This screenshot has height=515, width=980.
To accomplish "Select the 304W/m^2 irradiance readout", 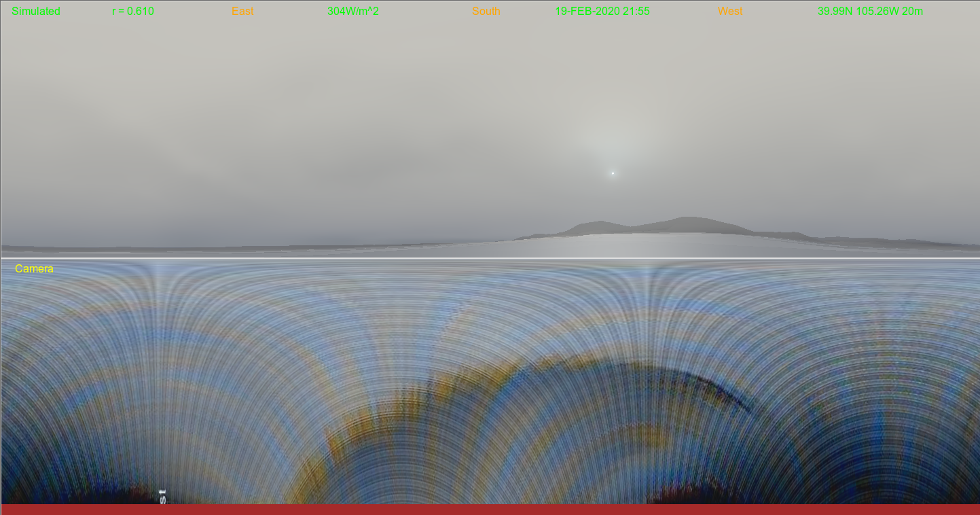I will [353, 11].
